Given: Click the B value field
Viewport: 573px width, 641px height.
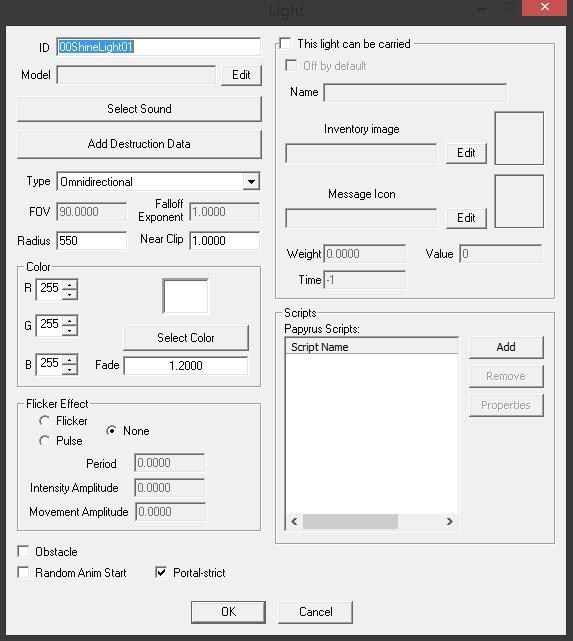Looking at the screenshot, I should (49, 364).
